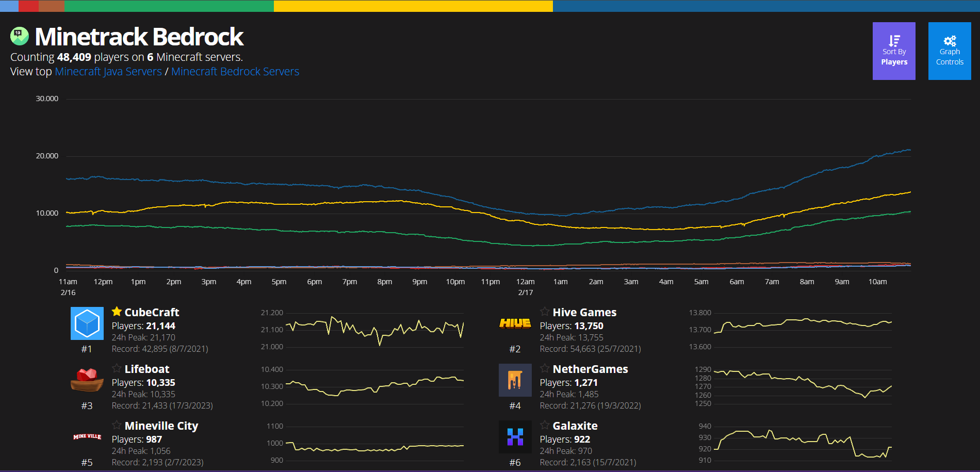Click the red segment of top color bar
980x472 pixels.
pyautogui.click(x=28, y=6)
